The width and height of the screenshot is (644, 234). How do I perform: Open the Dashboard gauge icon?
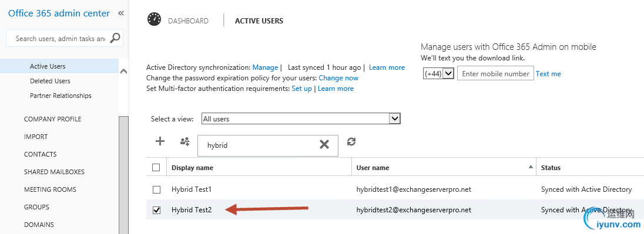click(x=155, y=19)
